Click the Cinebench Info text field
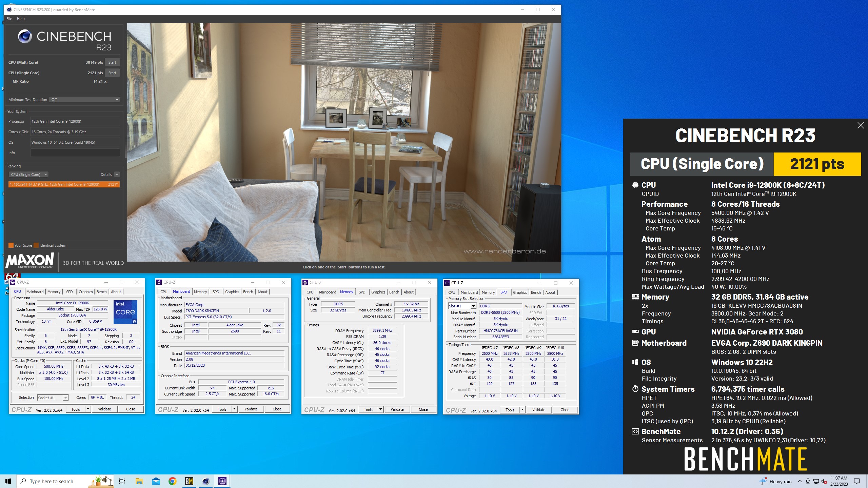The height and width of the screenshot is (488, 868). pyautogui.click(x=75, y=153)
